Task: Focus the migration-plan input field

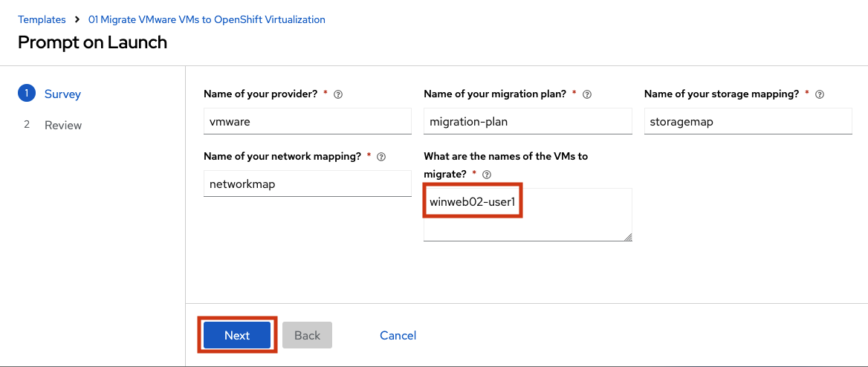Action: click(528, 121)
